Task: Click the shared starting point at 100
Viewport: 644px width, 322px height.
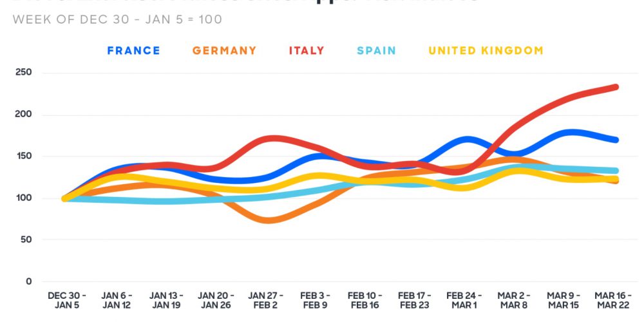Action: click(64, 198)
